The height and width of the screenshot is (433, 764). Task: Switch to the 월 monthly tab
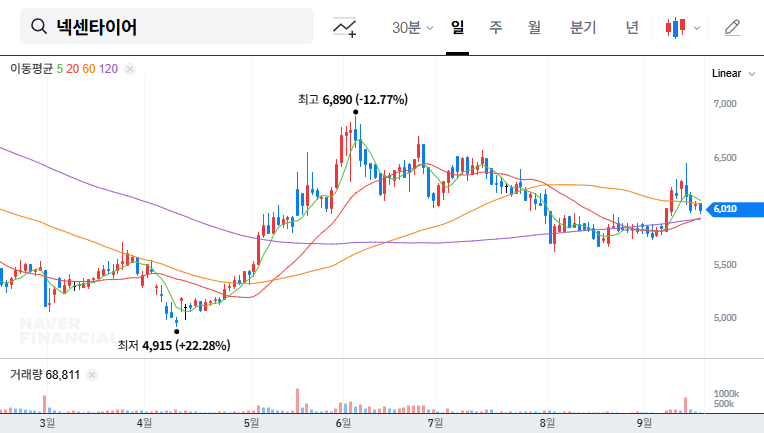point(534,27)
